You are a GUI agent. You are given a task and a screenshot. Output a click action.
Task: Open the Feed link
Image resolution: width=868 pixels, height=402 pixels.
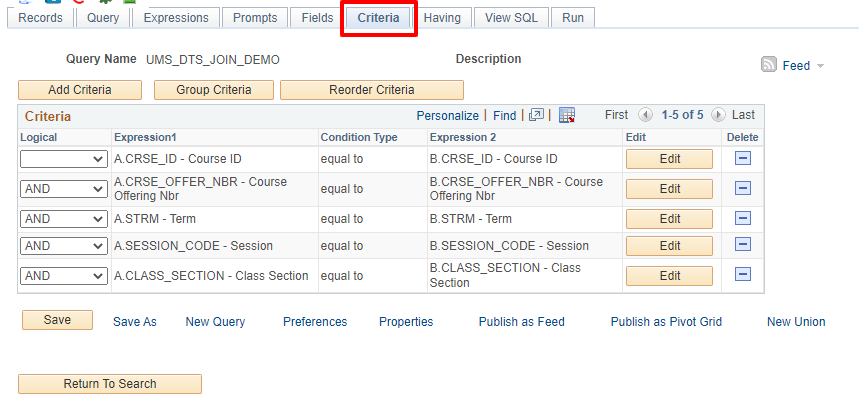point(796,66)
